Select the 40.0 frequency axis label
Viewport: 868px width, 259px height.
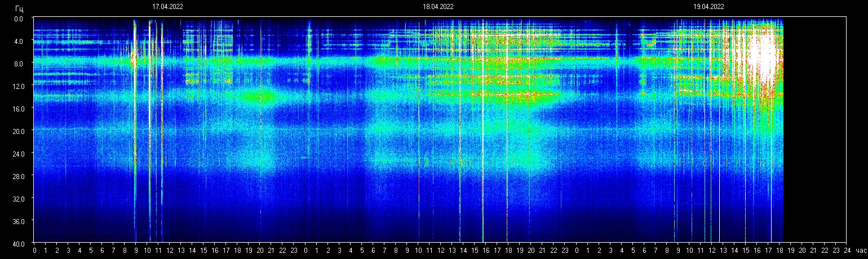point(19,243)
